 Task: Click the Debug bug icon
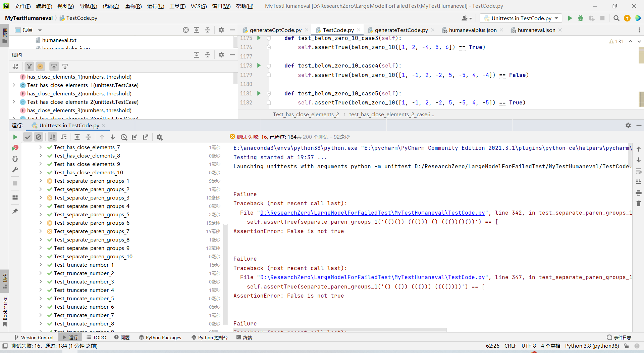pos(581,18)
